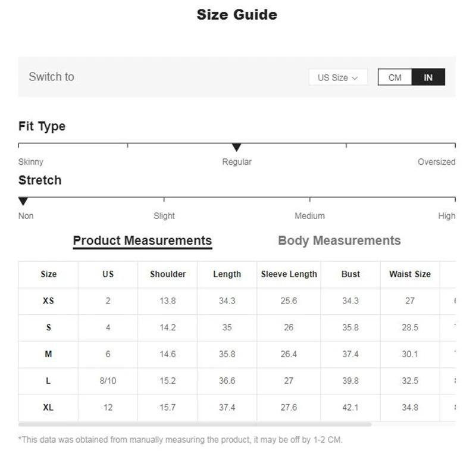Click the Oversized fit label
This screenshot has width=476, height=463.
coord(436,162)
